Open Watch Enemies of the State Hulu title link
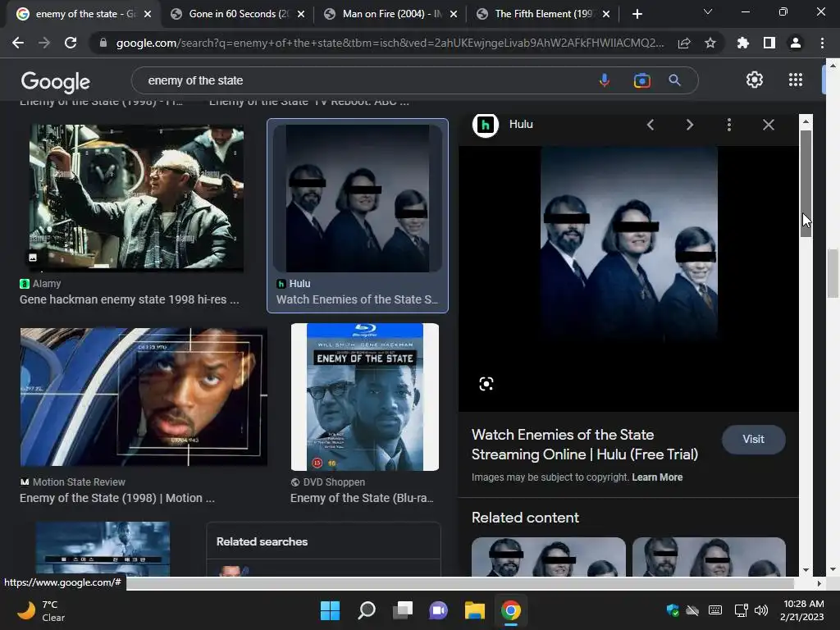Screen dimensions: 840x630 [x=584, y=445]
